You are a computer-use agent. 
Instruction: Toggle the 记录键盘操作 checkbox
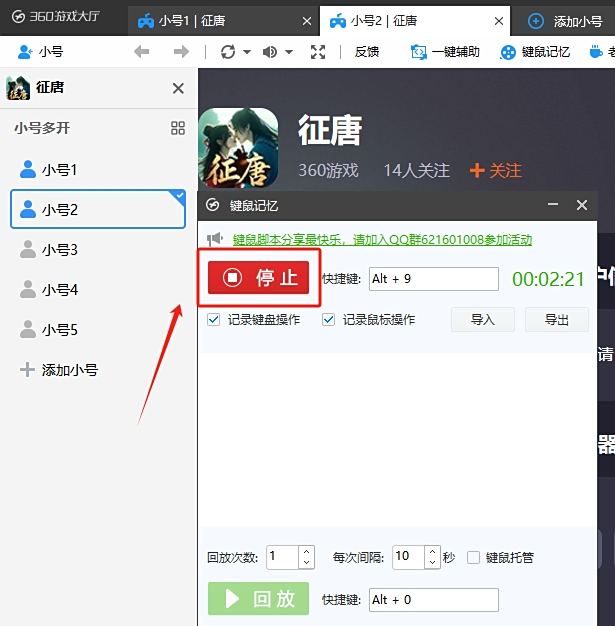(x=213, y=320)
